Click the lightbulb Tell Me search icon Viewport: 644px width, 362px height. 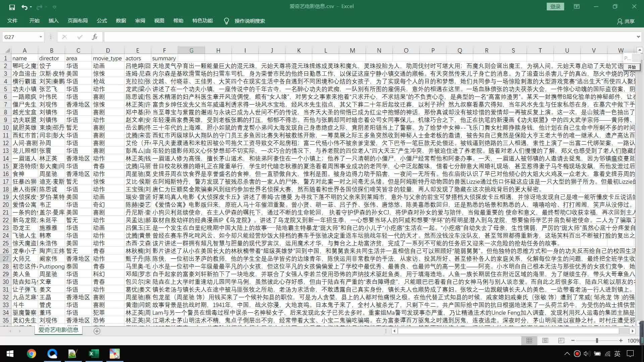pos(226,21)
